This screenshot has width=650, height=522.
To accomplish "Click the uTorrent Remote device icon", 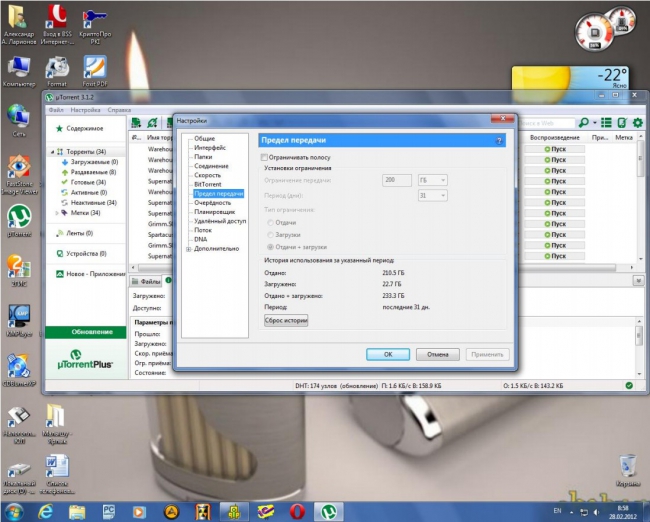I will point(622,123).
